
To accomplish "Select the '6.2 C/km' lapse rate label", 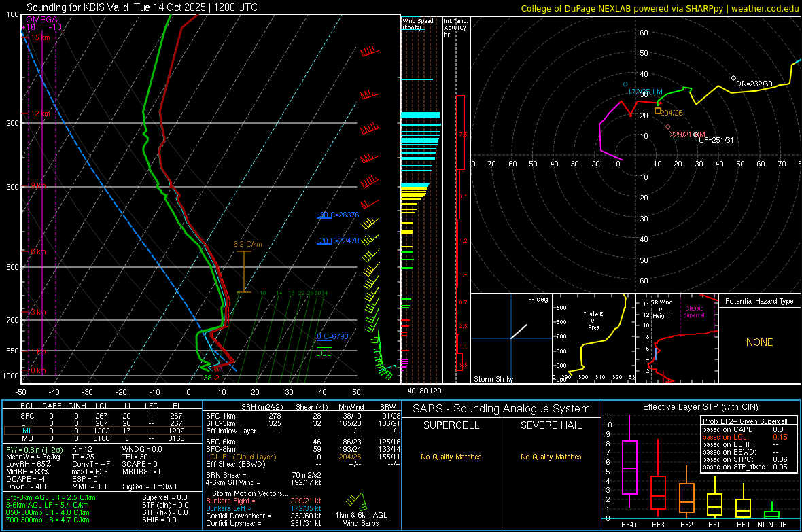I will tap(247, 244).
